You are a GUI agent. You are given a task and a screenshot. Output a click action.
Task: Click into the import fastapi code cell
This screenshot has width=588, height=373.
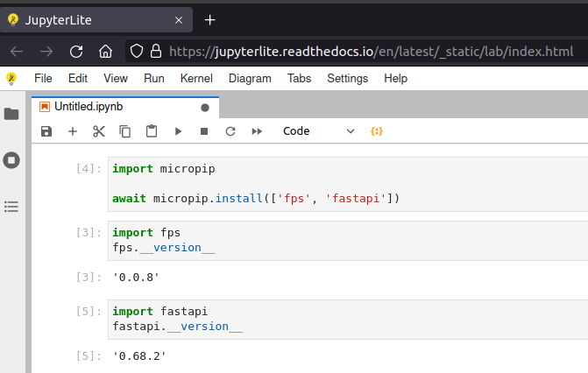pos(348,319)
